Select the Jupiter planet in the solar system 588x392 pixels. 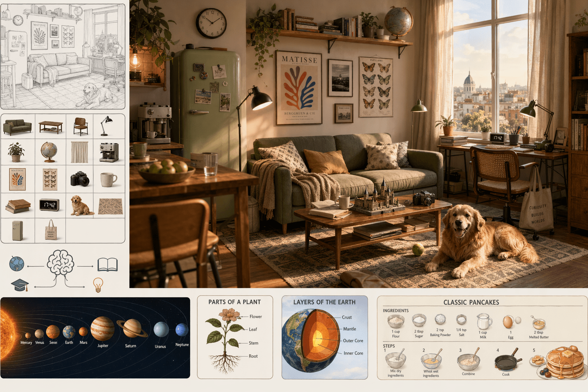102,329
